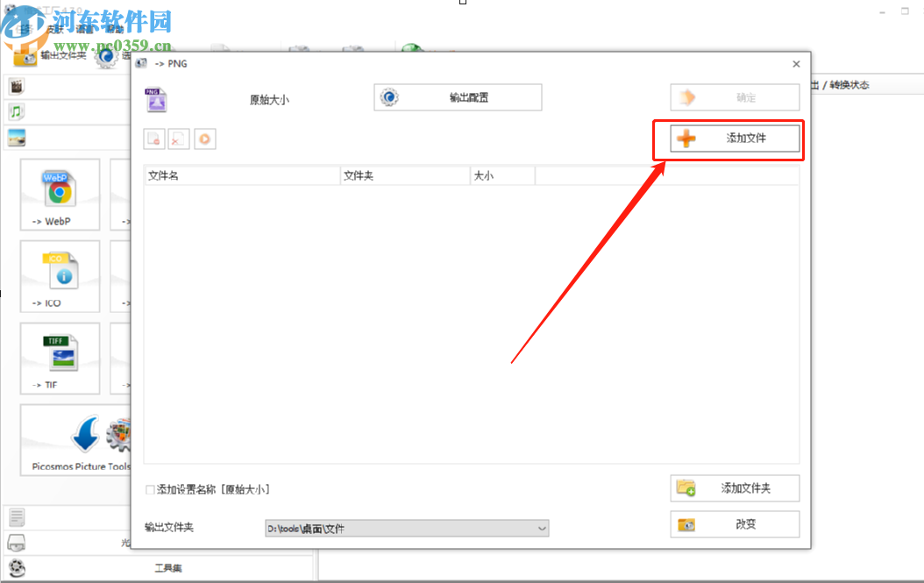Close the -> PNG dialog
The width and height of the screenshot is (924, 583).
pyautogui.click(x=796, y=64)
